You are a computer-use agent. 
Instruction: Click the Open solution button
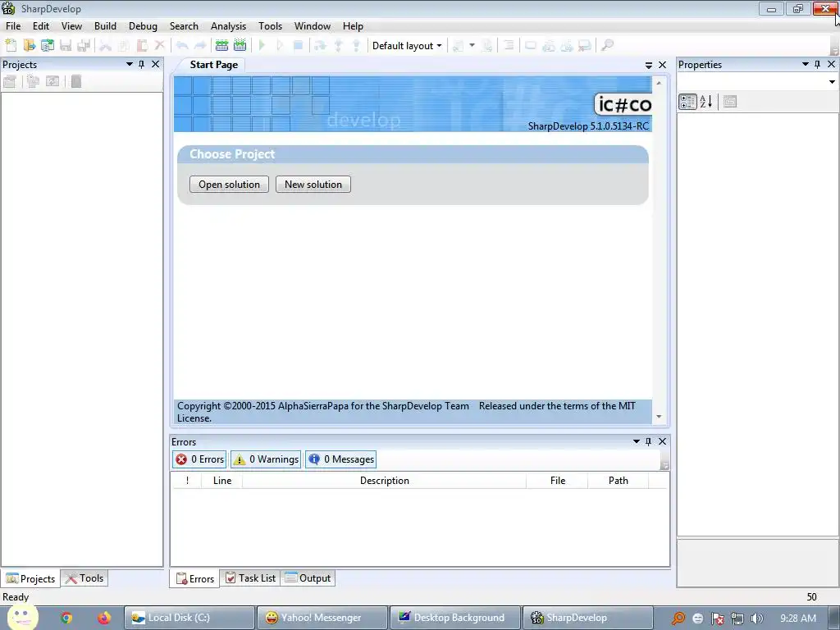[x=230, y=185]
